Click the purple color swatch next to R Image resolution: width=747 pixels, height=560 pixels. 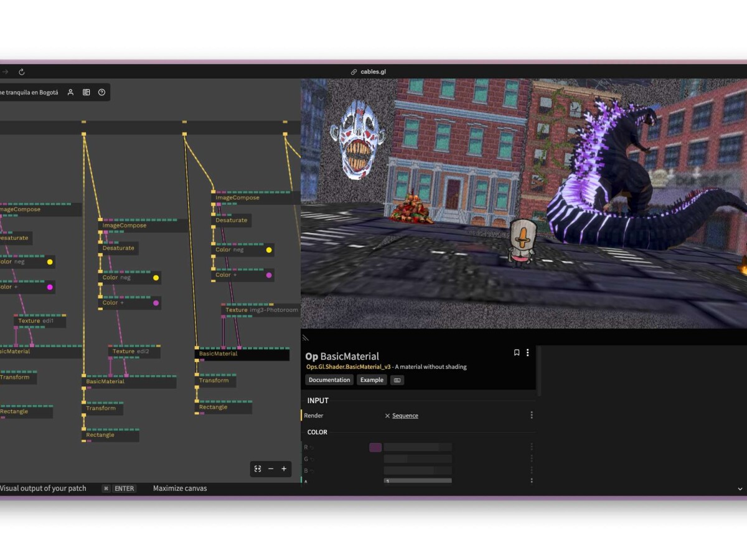(x=375, y=447)
